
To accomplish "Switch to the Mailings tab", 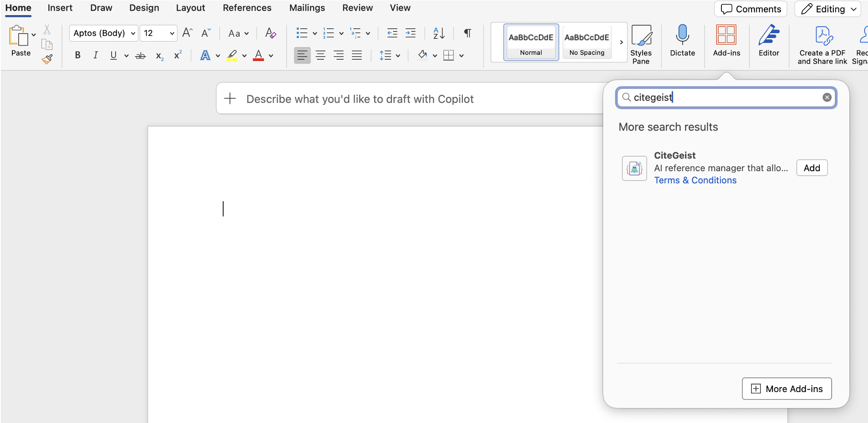I will click(x=307, y=8).
